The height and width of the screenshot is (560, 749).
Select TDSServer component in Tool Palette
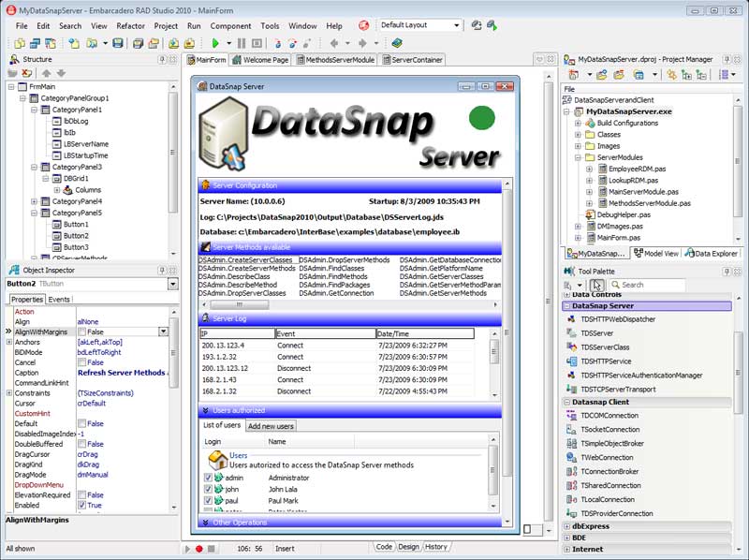596,333
